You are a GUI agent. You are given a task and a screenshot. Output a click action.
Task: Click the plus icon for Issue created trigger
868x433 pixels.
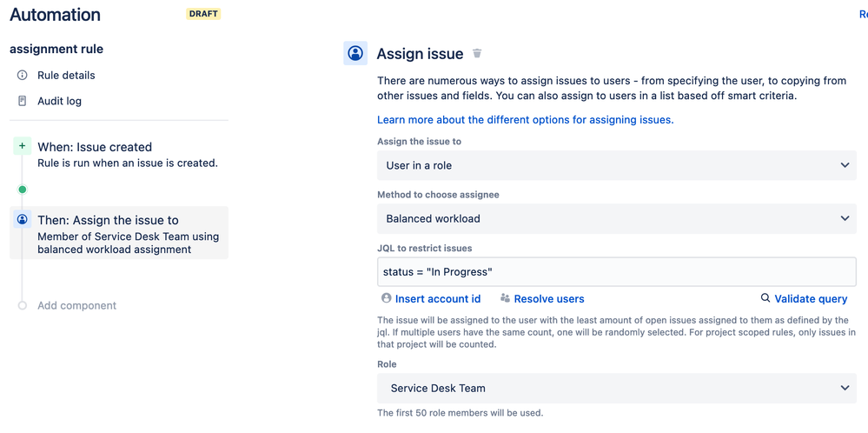click(23, 147)
